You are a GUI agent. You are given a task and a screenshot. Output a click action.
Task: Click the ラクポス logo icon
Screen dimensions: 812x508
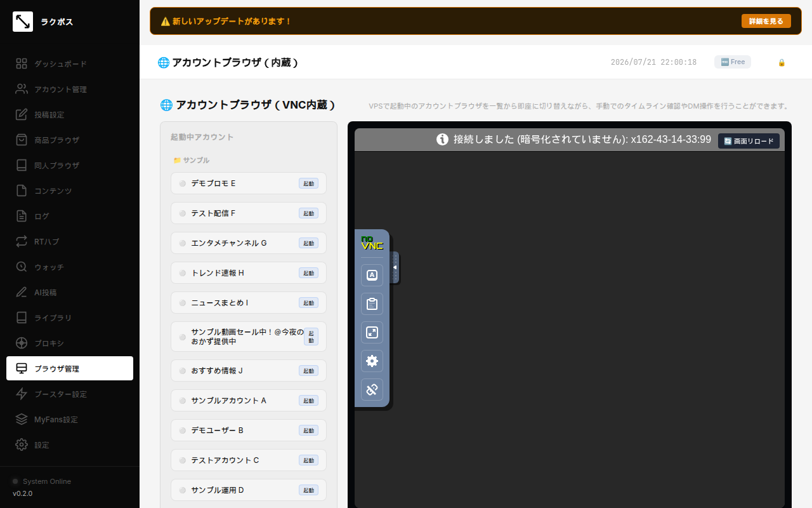point(23,22)
